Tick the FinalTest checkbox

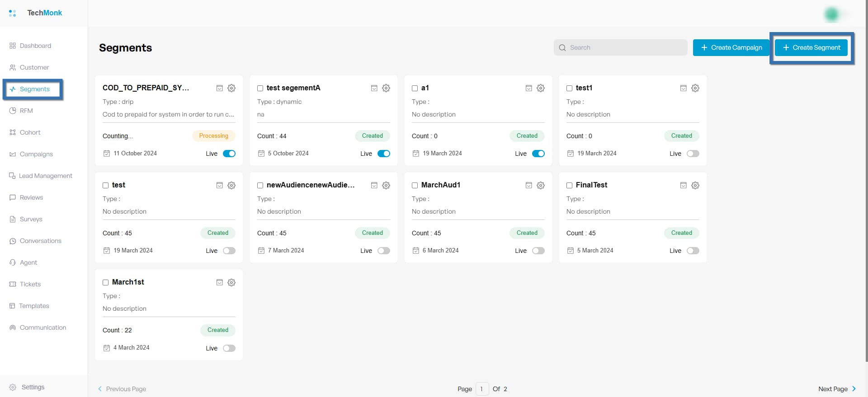click(x=570, y=185)
